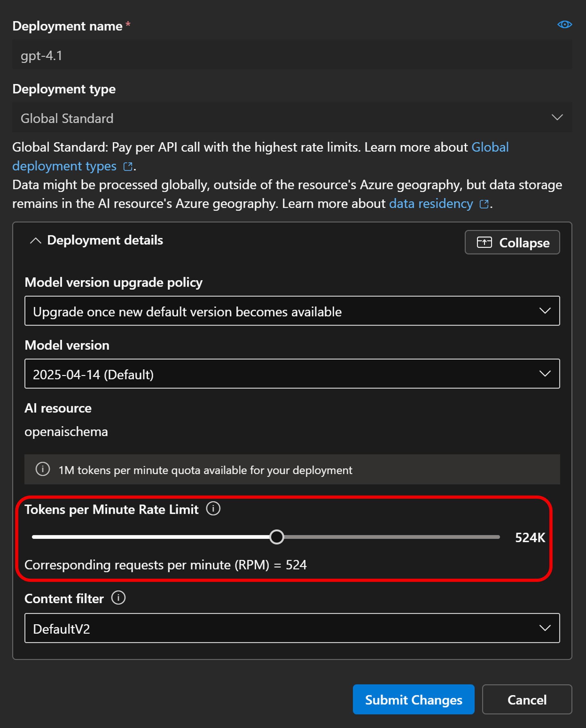Viewport: 586px width, 728px height.
Task: Click the eye icon beside Deployment name
Action: pos(564,25)
